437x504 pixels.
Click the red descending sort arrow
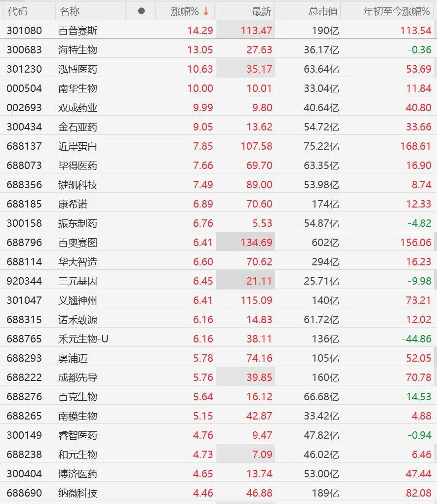click(206, 11)
